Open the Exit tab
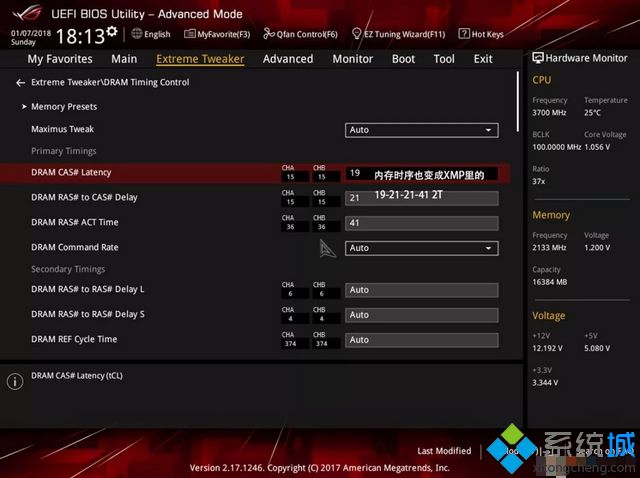The image size is (640, 478). pyautogui.click(x=483, y=59)
